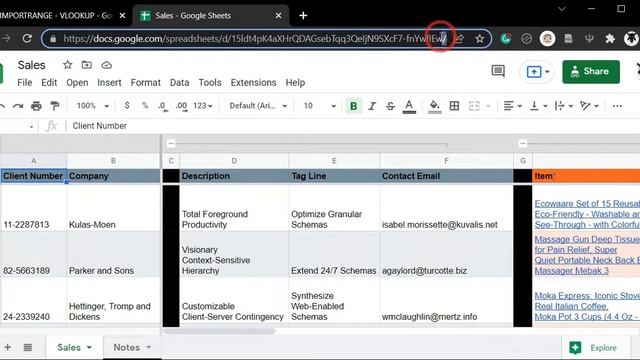Click the share page icon in address bar
The height and width of the screenshot is (360, 640).
[x=459, y=39]
